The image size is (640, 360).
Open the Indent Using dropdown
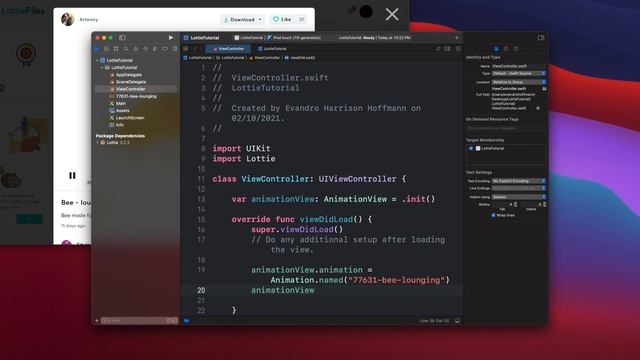pyautogui.click(x=518, y=197)
